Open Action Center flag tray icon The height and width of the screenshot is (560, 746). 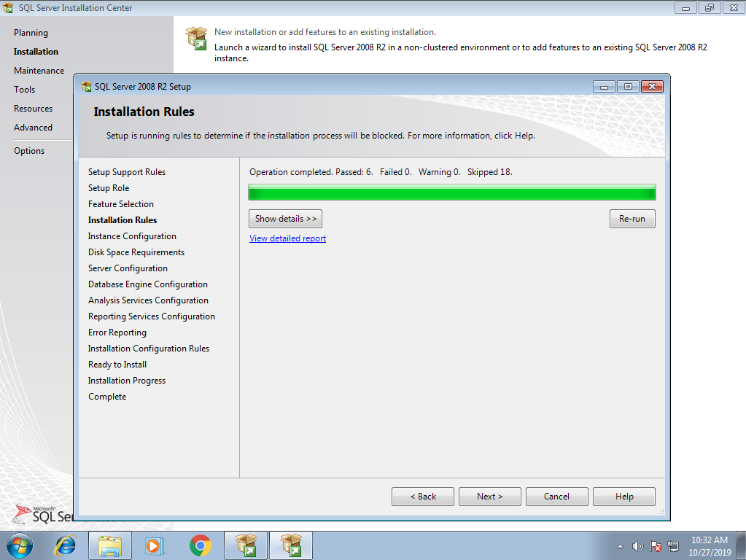coord(655,546)
